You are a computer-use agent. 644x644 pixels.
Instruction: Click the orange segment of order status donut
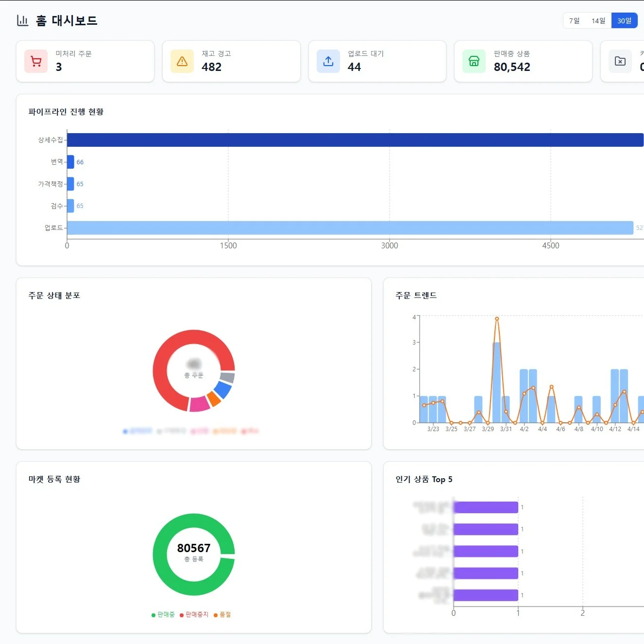coord(214,399)
